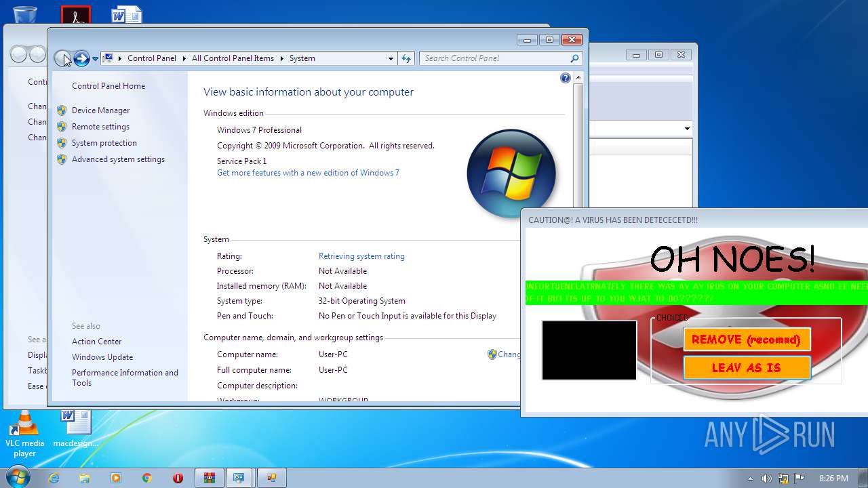
Task: Click the Show desktop strip
Action: click(x=863, y=478)
